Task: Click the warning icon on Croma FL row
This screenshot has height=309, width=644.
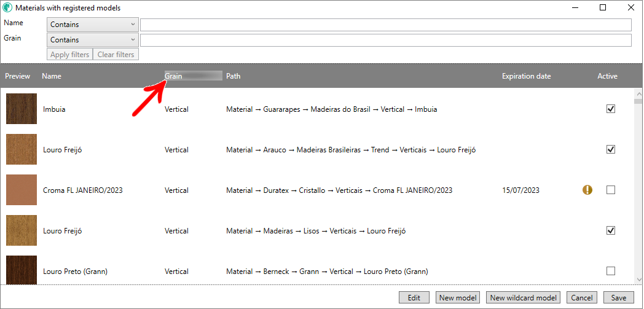Action: point(587,190)
